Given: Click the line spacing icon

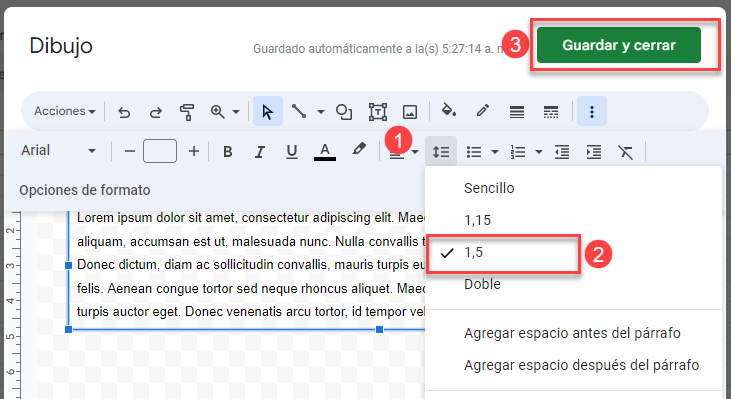Looking at the screenshot, I should 441,151.
